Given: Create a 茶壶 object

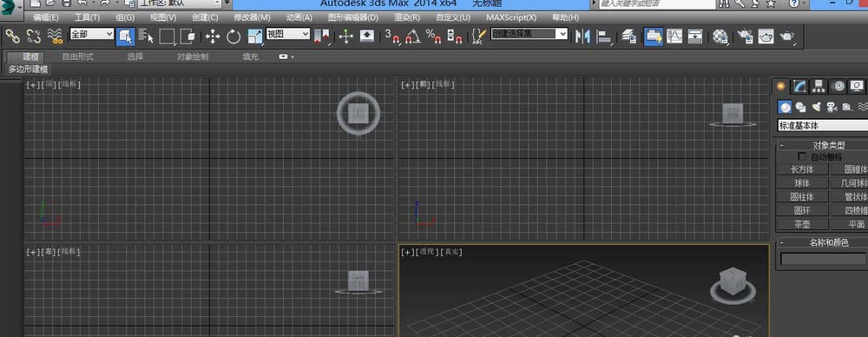Looking at the screenshot, I should tap(802, 224).
